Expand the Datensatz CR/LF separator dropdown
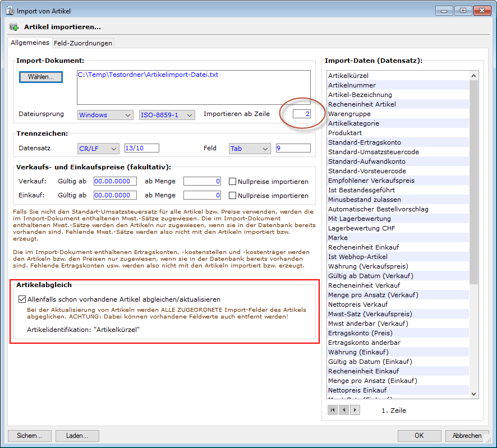Screen dimensions: 497x448 [x=98, y=148]
